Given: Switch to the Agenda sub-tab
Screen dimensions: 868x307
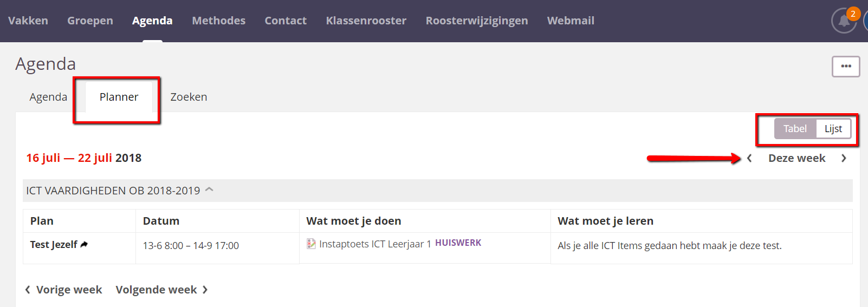Looking at the screenshot, I should pyautogui.click(x=48, y=97).
